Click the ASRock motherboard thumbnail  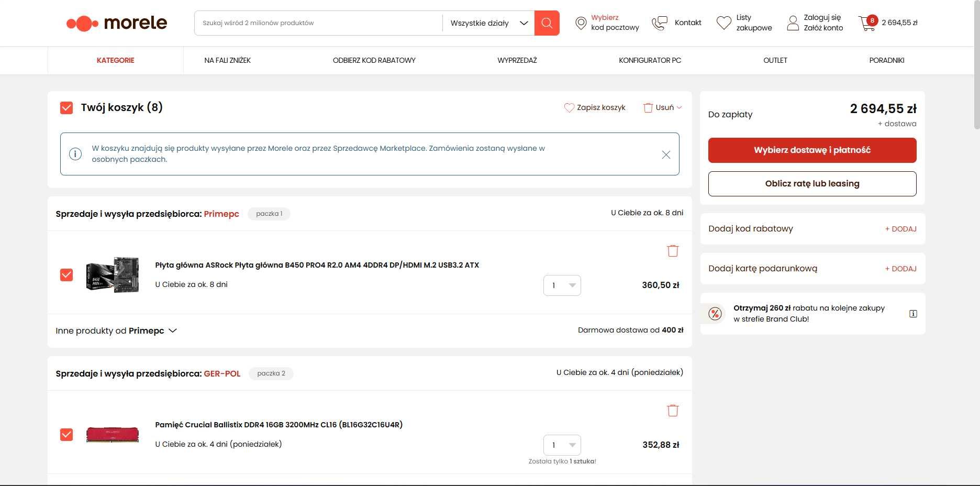tap(113, 275)
